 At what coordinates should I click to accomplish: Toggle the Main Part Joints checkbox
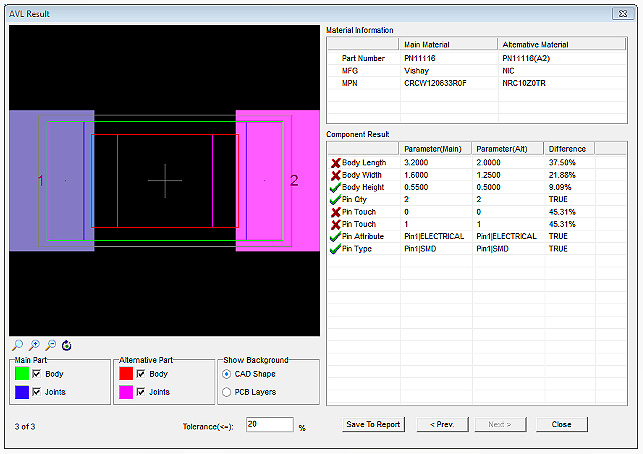(x=38, y=392)
